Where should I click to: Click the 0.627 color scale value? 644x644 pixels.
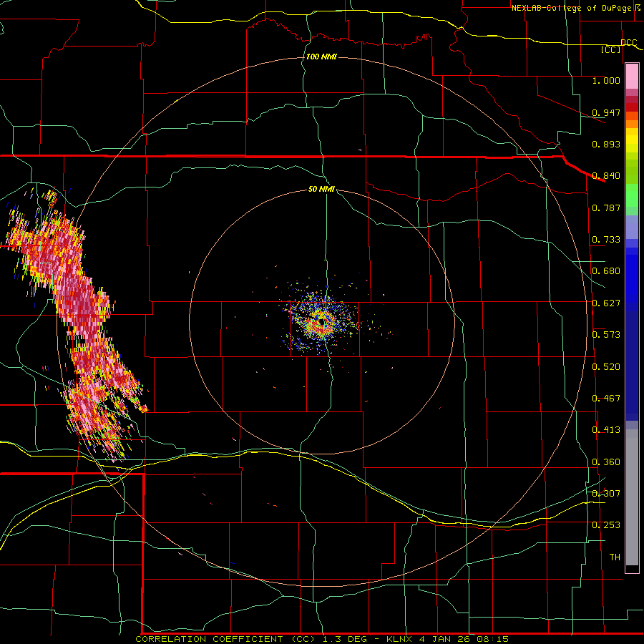coord(606,303)
